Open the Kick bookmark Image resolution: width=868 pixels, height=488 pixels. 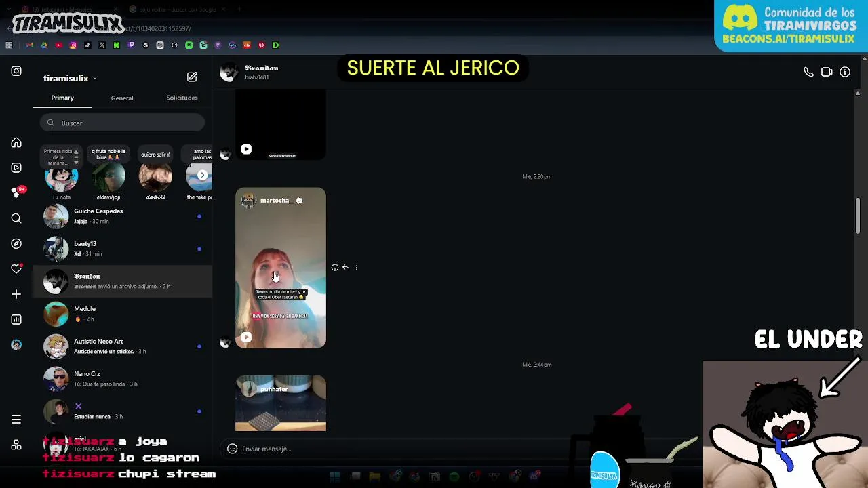click(x=117, y=45)
